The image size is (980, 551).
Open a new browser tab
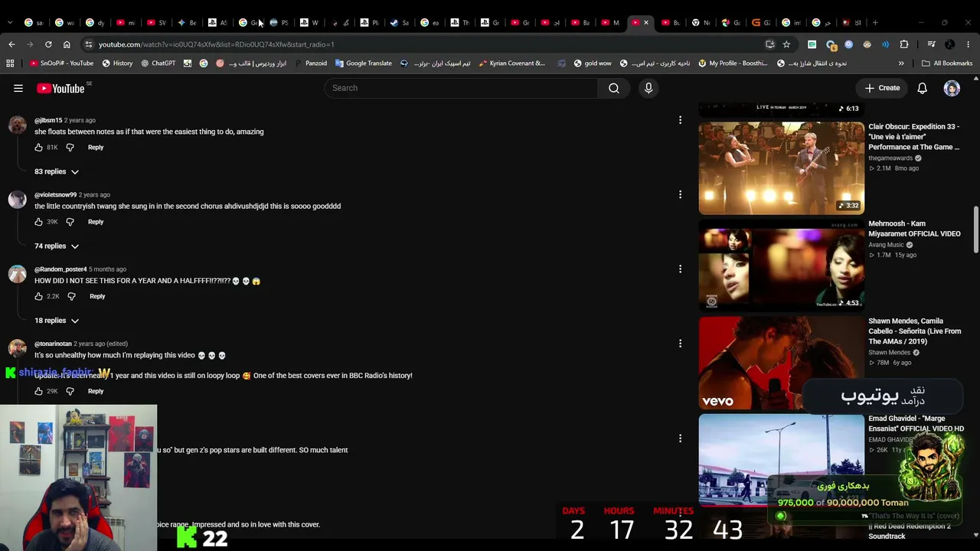pos(875,23)
